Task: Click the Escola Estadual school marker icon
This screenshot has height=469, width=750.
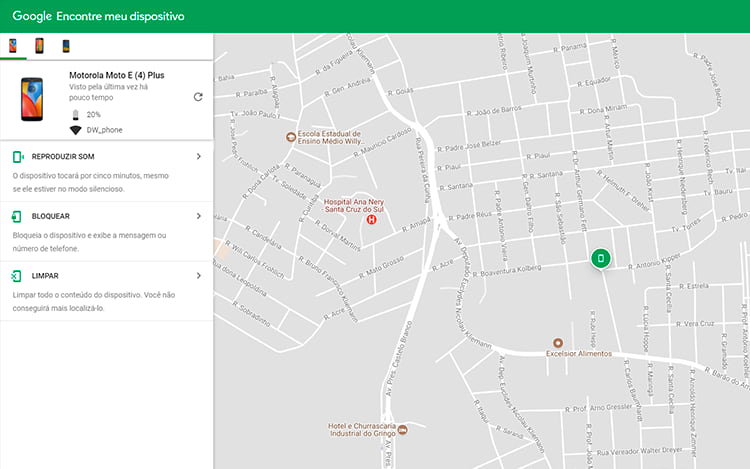Action: coord(290,137)
